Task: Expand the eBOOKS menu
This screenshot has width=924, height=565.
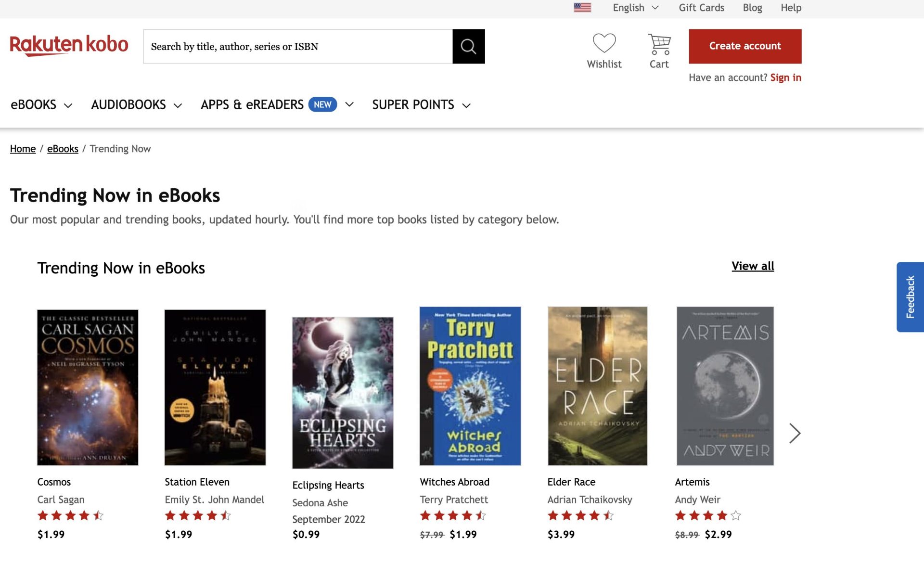Action: [x=41, y=105]
